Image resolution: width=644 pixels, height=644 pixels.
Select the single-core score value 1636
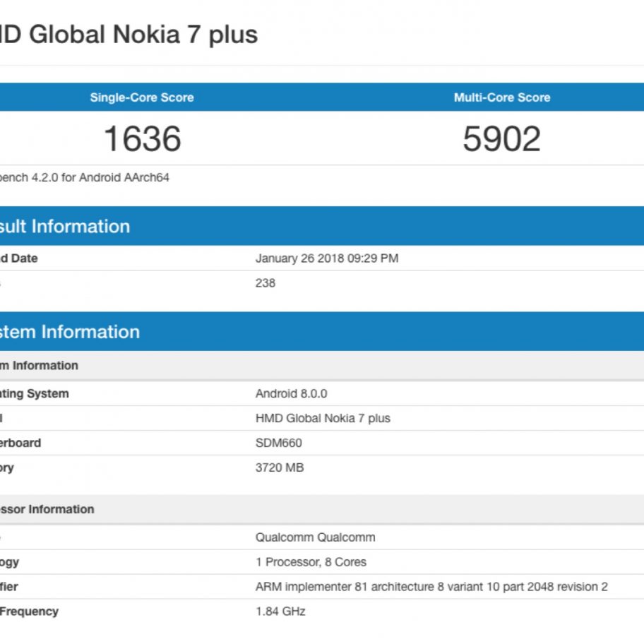click(143, 138)
